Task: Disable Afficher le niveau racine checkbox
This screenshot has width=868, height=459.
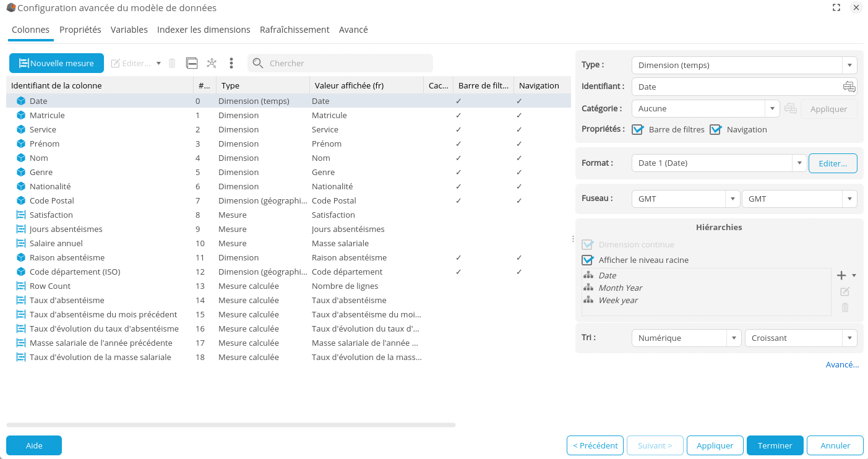Action: (x=588, y=260)
